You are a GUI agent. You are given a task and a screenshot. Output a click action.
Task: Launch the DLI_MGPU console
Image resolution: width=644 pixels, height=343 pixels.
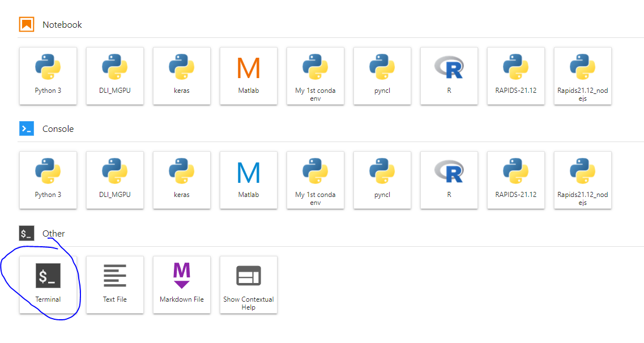tap(115, 180)
